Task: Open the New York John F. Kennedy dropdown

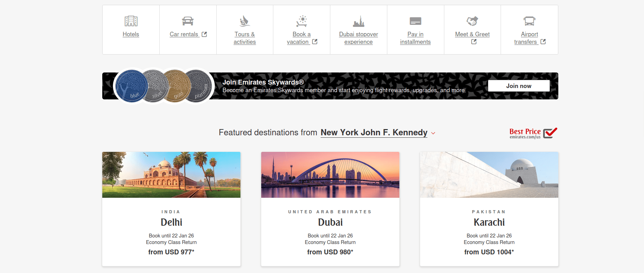Action: pos(374,133)
